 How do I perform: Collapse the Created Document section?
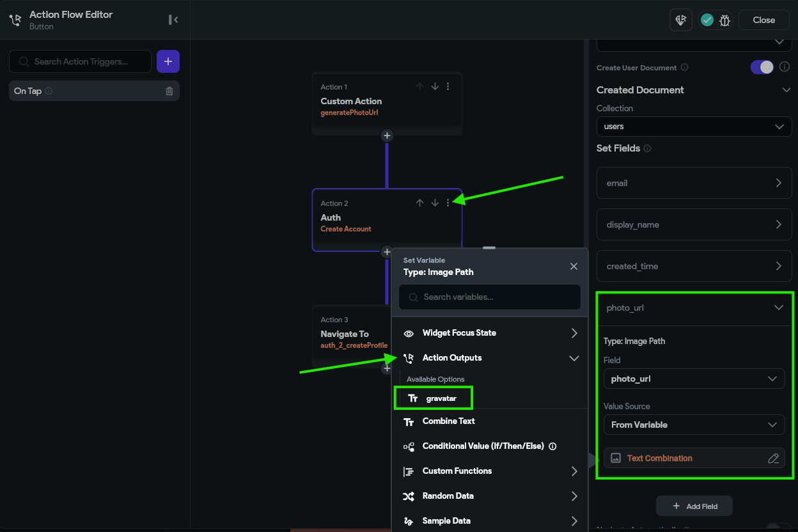pyautogui.click(x=786, y=90)
